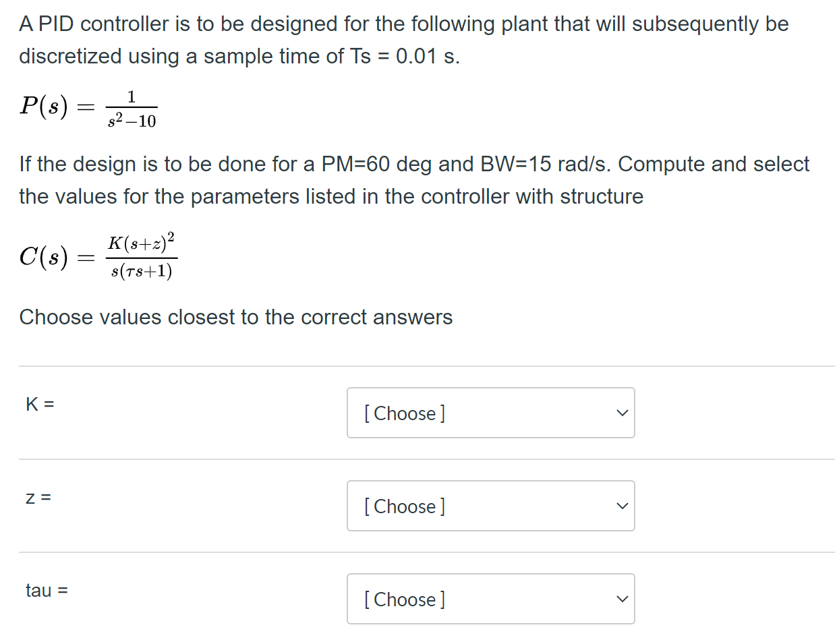835x644 pixels.
Task: Click the chevron arrow on the z dropdown
Action: click(x=622, y=506)
